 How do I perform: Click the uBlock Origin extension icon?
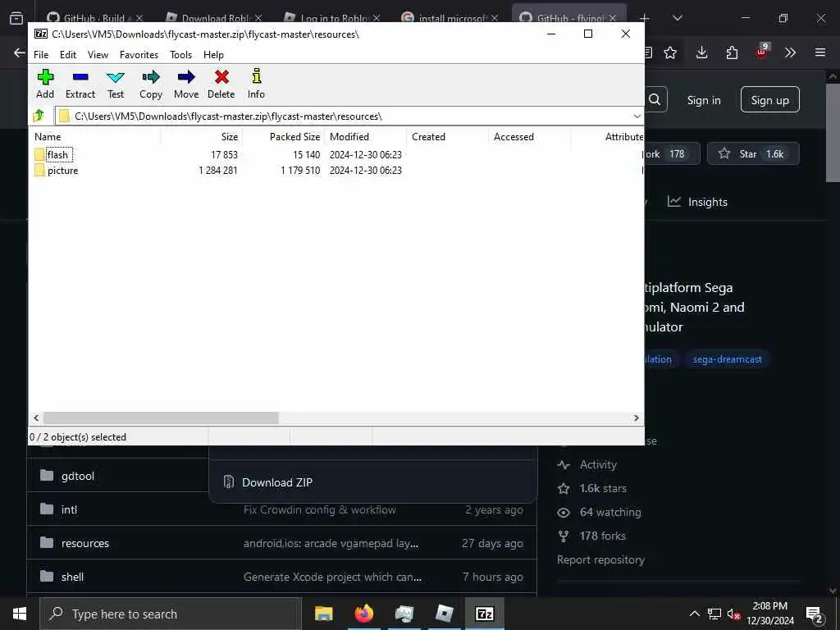[762, 52]
